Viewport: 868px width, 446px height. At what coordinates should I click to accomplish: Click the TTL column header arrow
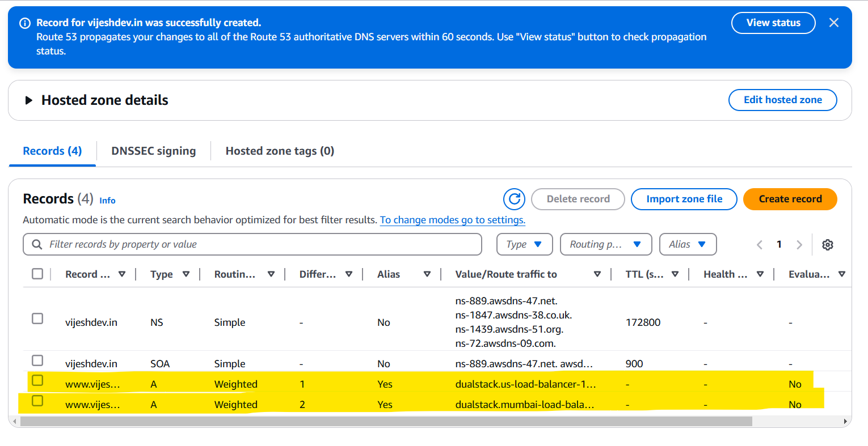point(675,274)
